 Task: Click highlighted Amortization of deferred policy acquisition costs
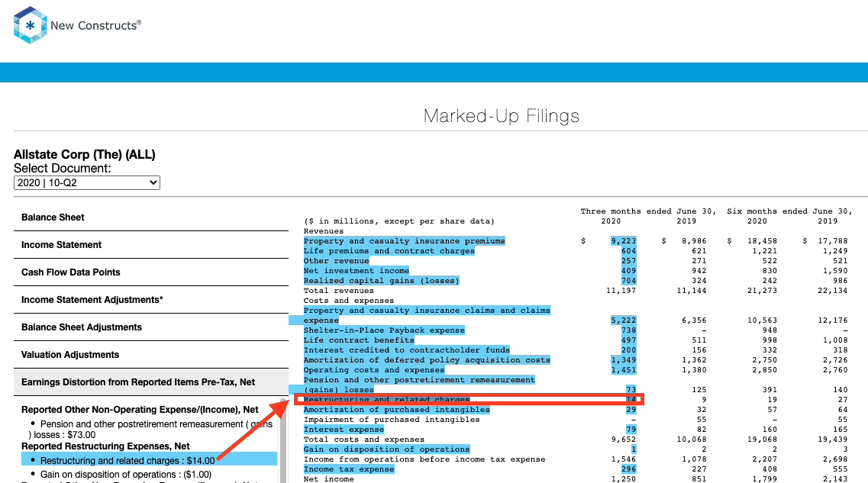pos(427,360)
